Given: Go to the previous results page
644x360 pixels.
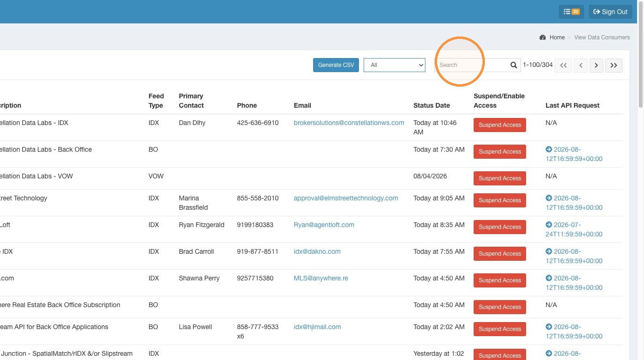Looking at the screenshot, I should tap(581, 65).
